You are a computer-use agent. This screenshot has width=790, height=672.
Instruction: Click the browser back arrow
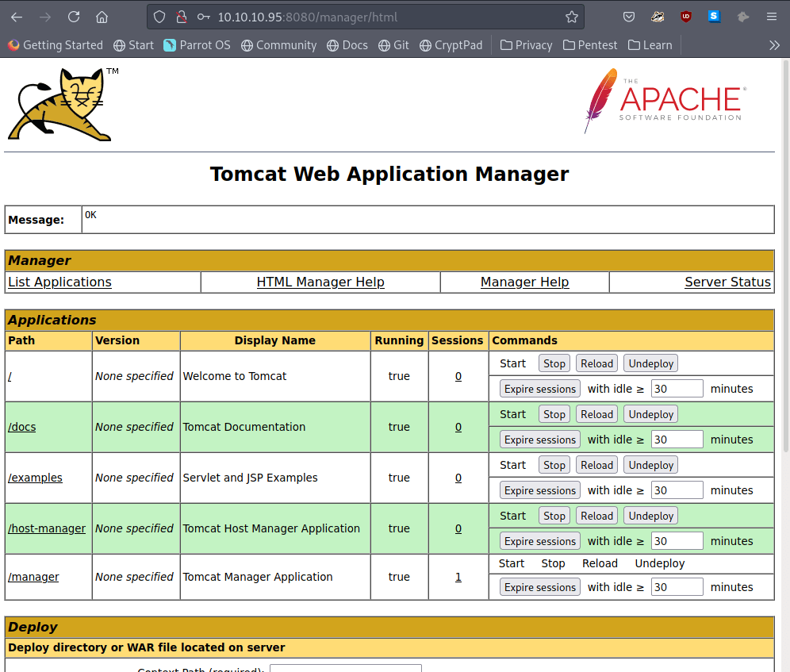coord(17,17)
